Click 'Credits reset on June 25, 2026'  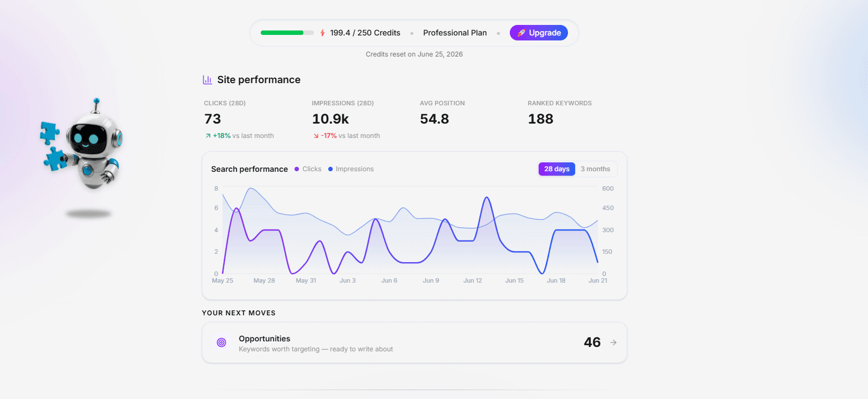(x=414, y=54)
